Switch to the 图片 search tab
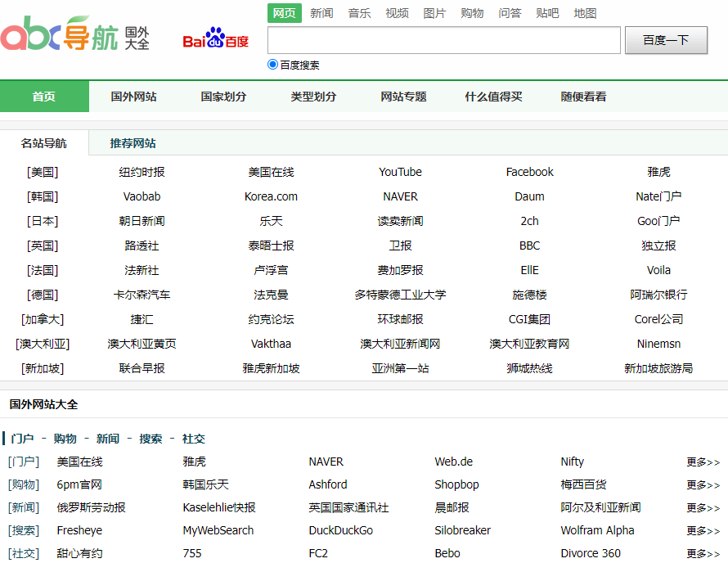728x572 pixels. (434, 13)
